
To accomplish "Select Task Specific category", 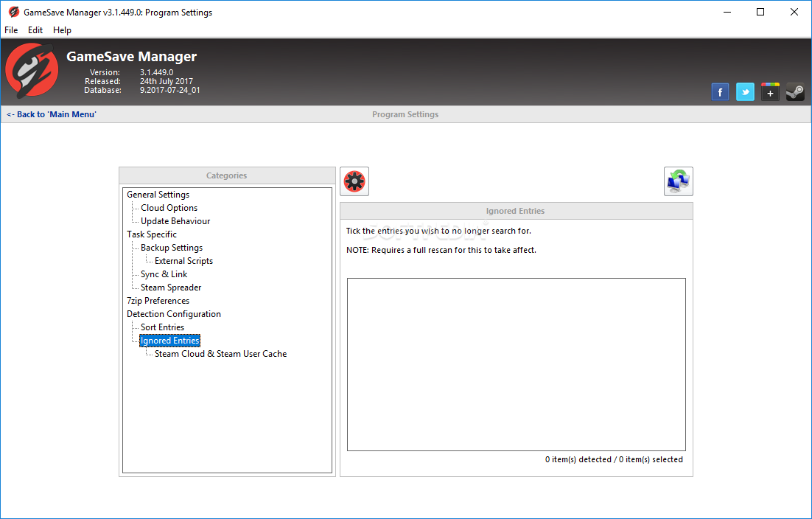I will [x=152, y=234].
